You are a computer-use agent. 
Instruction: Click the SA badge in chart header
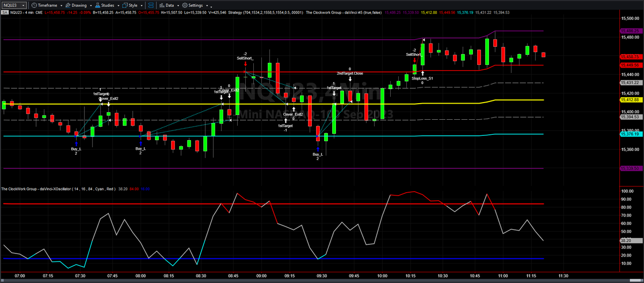5,12
